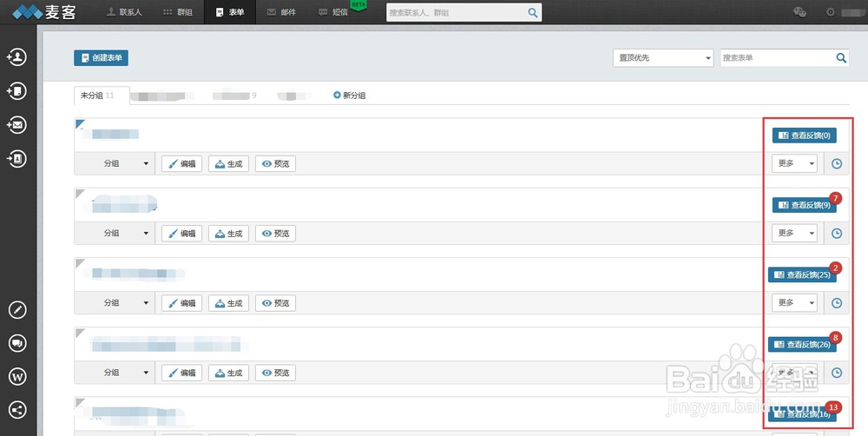Click the new form icon in left sidebar
Screen dimensions: 868x436
pos(16,91)
